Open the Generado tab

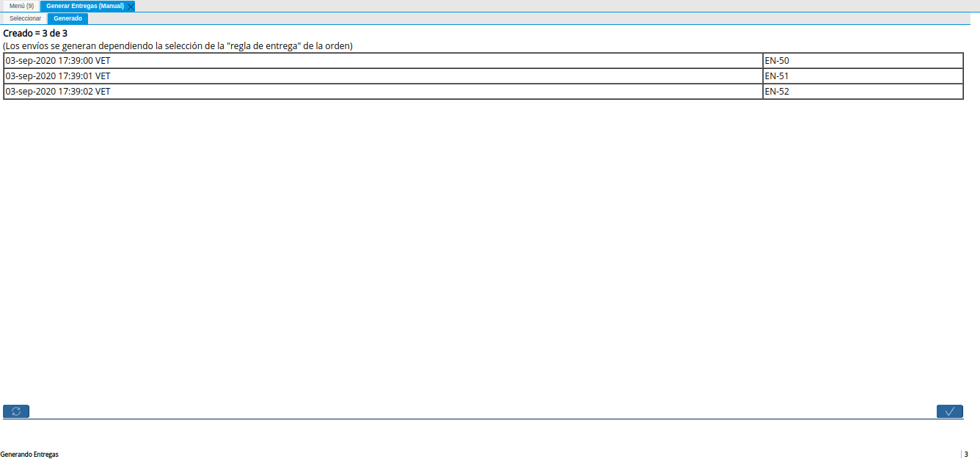pyautogui.click(x=67, y=18)
